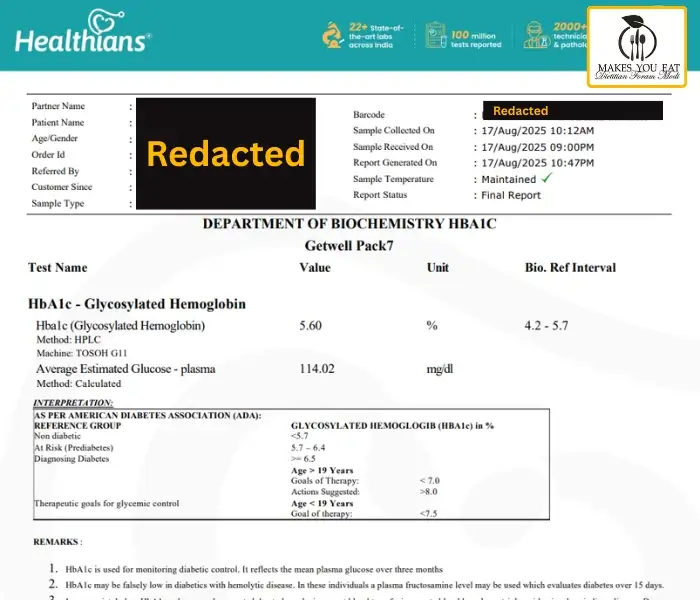This screenshot has width=700, height=600.
Task: Click the Makes You Eat logo
Action: 642,52
